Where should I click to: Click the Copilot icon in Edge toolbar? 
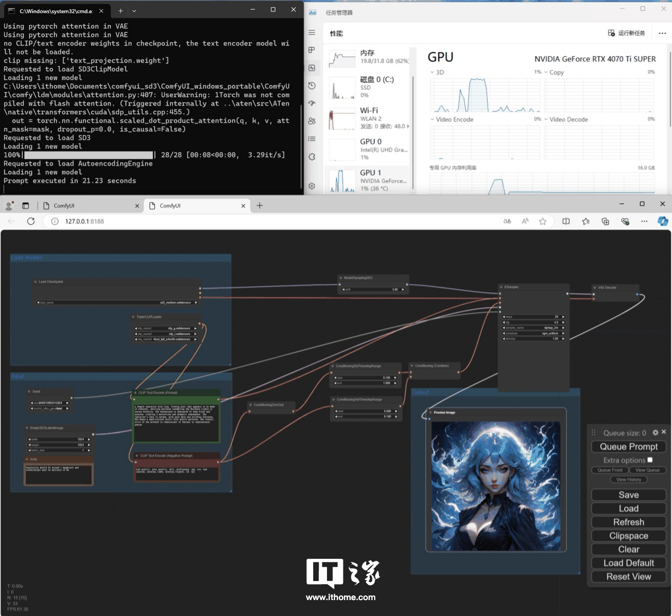pyautogui.click(x=663, y=221)
